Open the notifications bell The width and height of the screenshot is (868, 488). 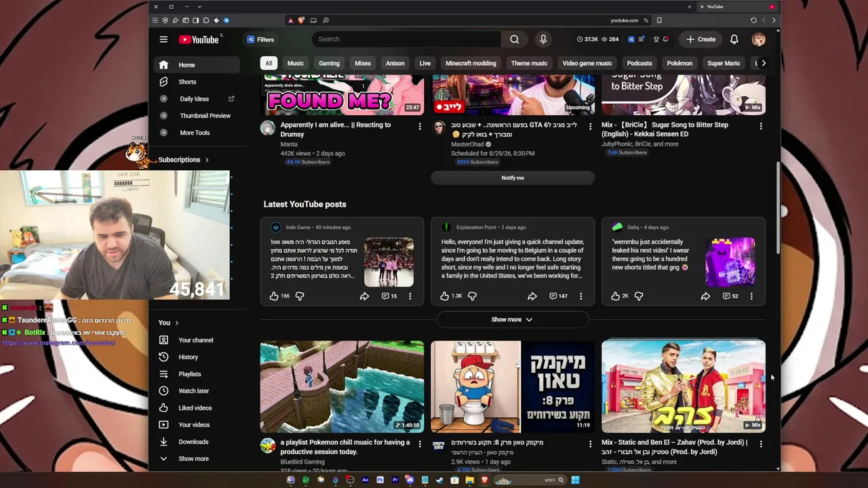click(734, 39)
